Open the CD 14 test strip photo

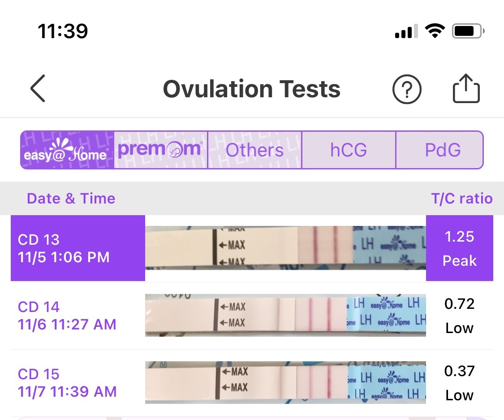(x=285, y=316)
